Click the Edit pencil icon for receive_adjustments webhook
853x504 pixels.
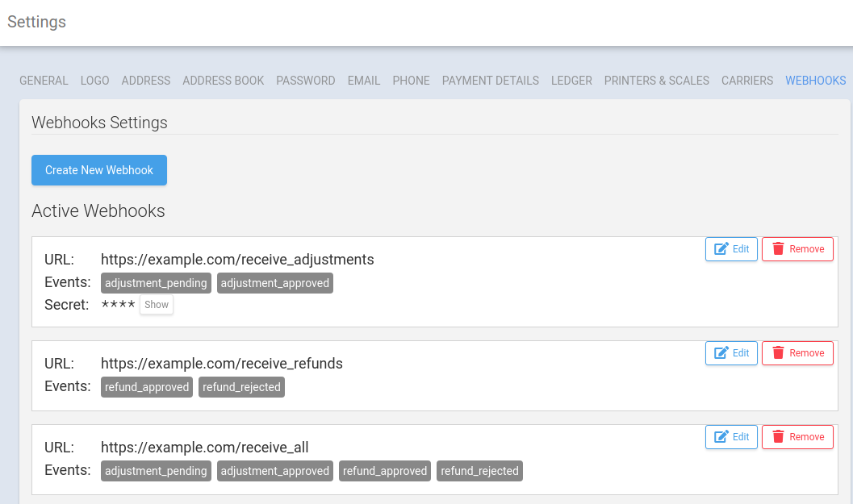pos(721,249)
